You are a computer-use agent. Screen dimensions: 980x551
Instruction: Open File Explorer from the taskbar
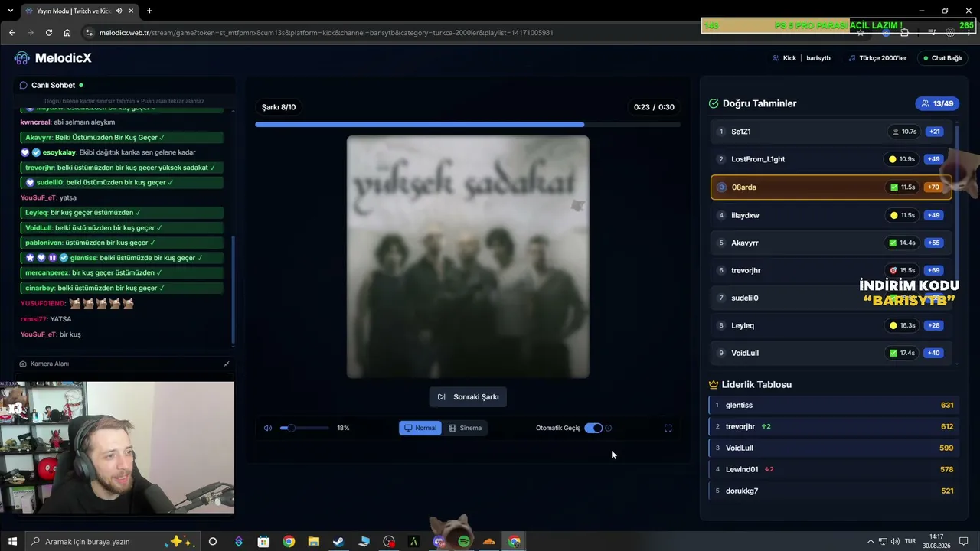point(314,542)
